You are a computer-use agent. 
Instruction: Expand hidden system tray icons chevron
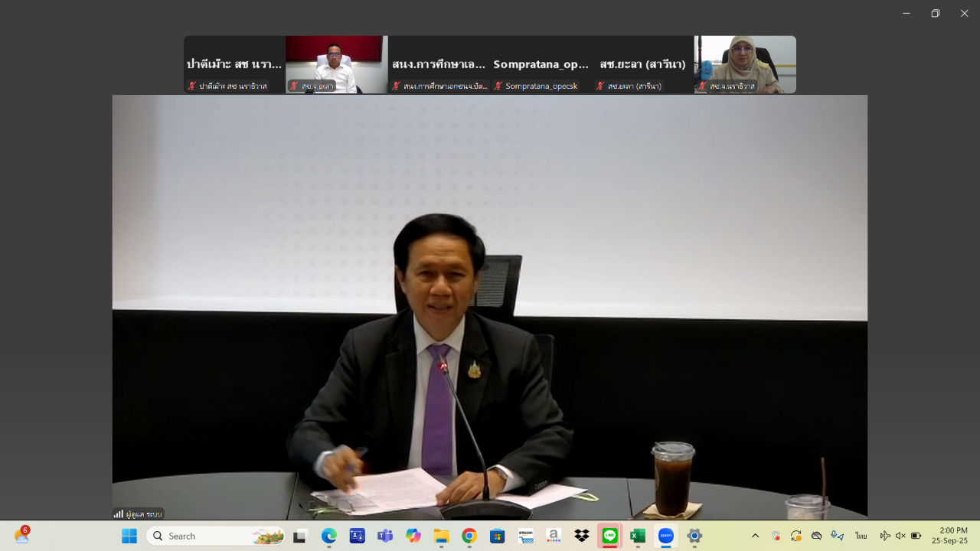tap(755, 536)
